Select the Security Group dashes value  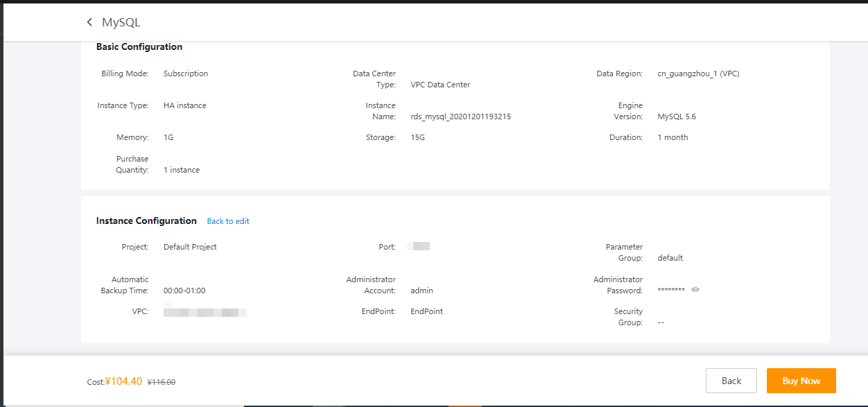click(661, 322)
